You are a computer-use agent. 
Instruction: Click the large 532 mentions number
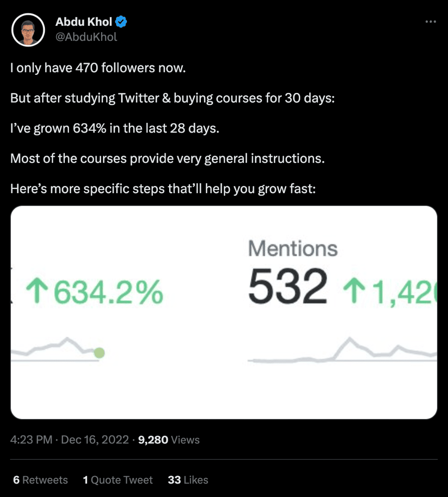point(287,287)
